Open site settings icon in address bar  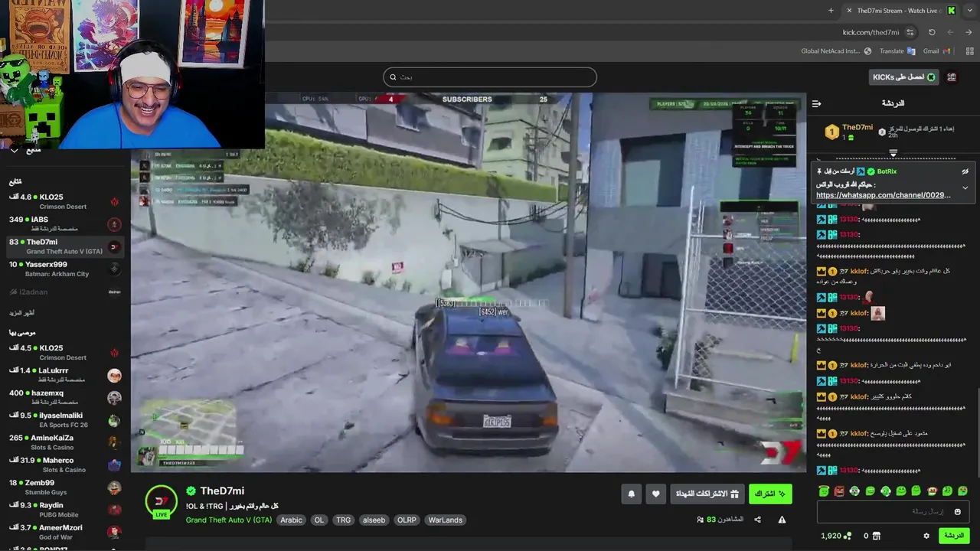[x=910, y=32]
